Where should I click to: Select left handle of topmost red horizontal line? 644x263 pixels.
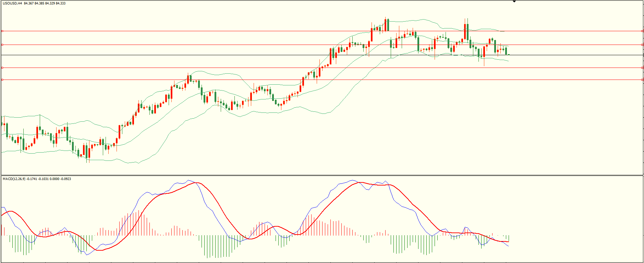pos(2,31)
